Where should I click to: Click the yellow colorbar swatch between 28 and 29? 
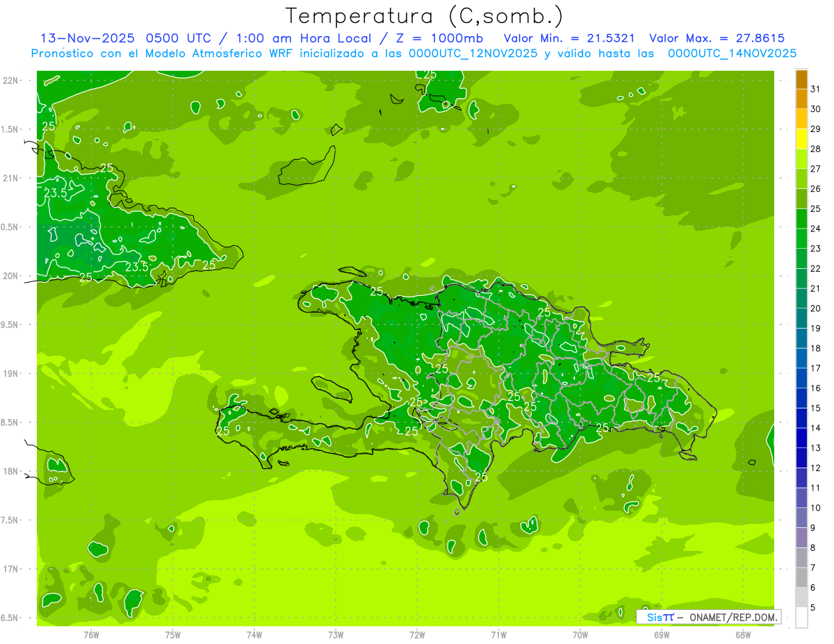(801, 140)
